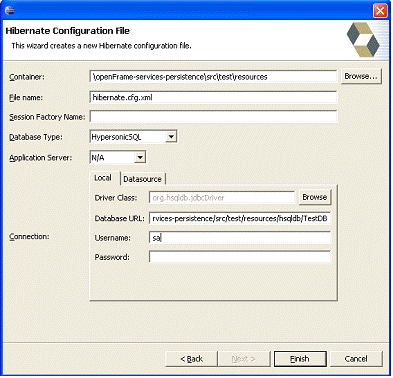Screen dimensions: 393x378
Task: Click the Finish button
Action: click(300, 359)
